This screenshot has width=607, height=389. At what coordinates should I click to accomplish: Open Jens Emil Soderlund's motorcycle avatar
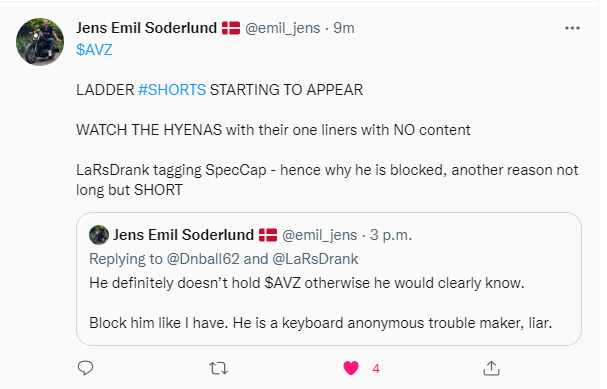tap(40, 42)
